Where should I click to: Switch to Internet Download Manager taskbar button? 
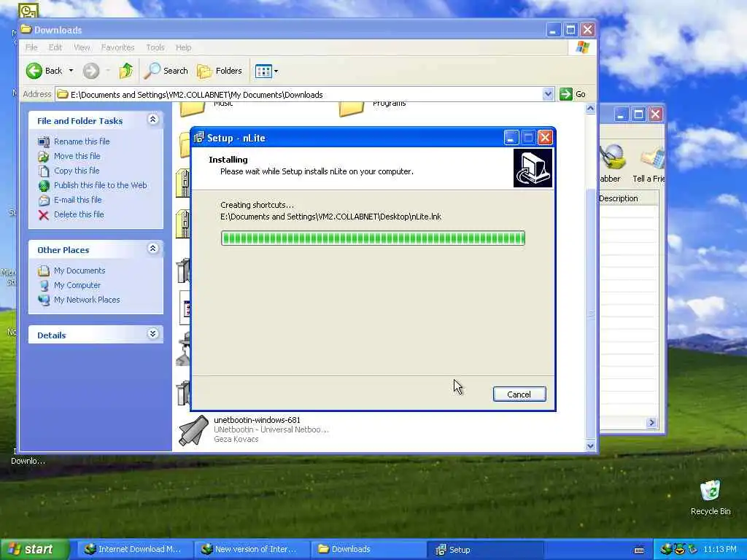pos(135,549)
